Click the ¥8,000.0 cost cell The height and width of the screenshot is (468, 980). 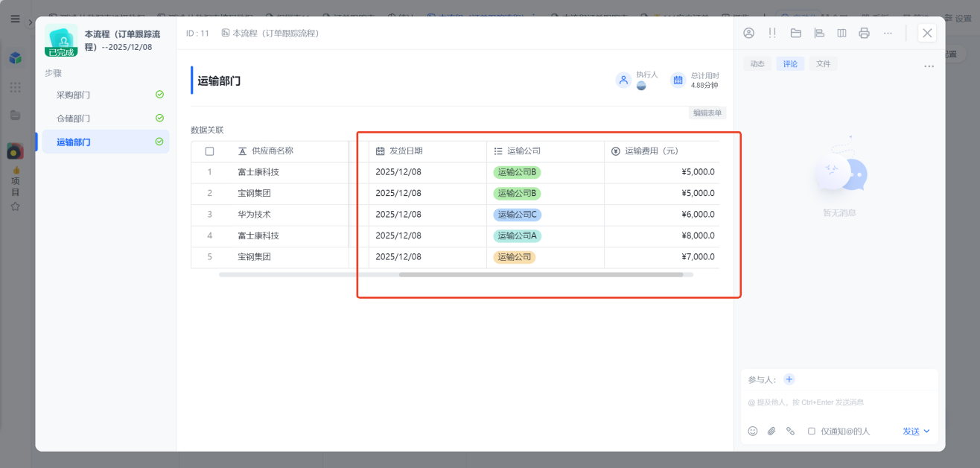click(662, 236)
